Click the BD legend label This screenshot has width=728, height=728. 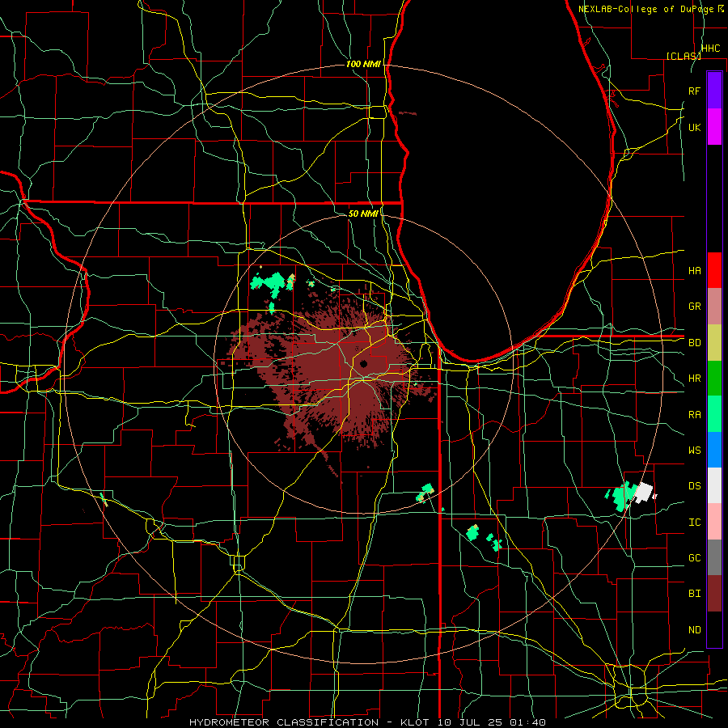click(x=695, y=343)
